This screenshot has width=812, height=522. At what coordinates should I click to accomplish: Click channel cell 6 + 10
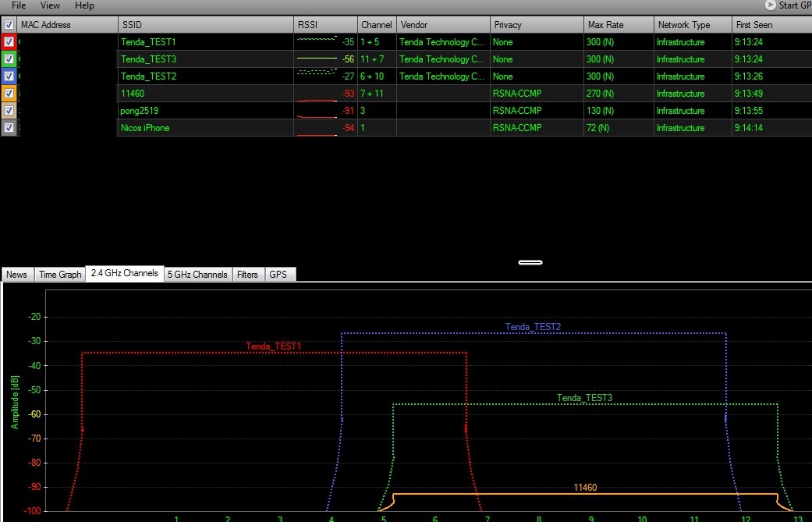pyautogui.click(x=377, y=76)
